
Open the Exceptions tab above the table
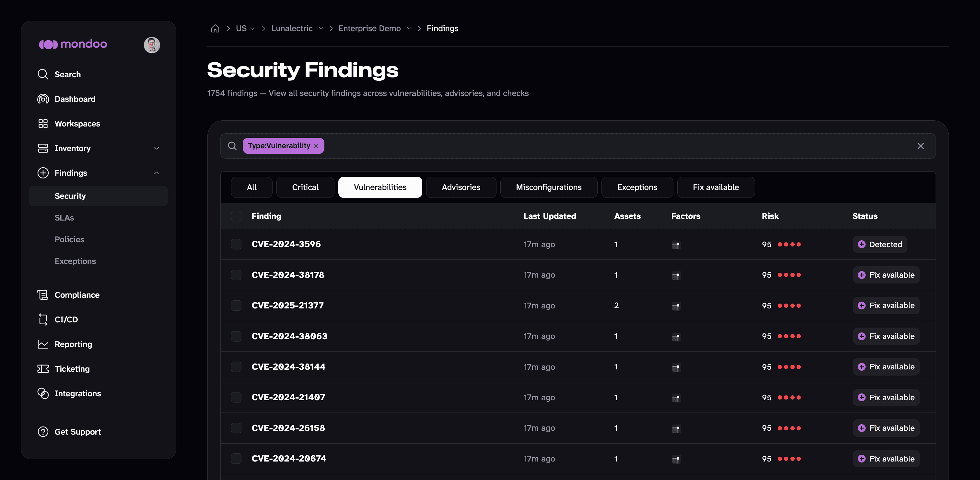point(637,187)
